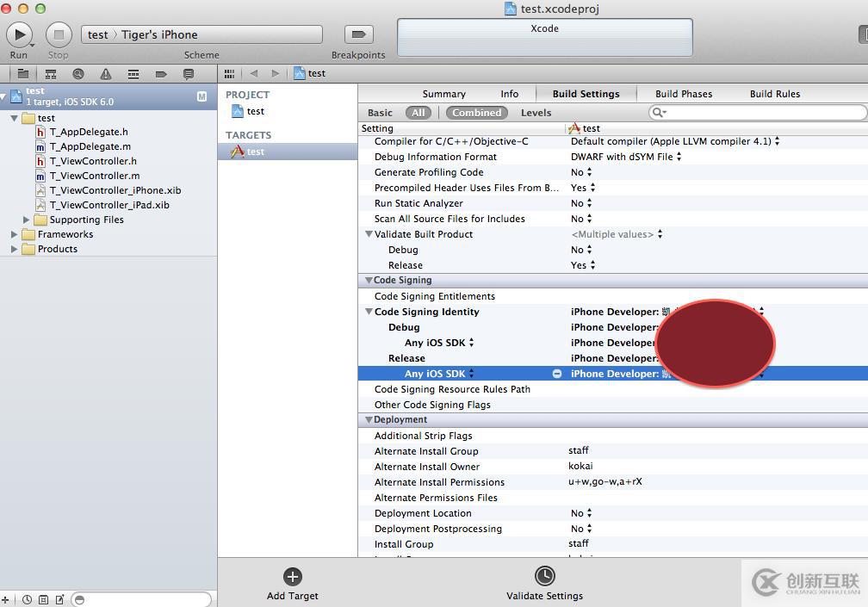868x607 pixels.
Task: Expand the Products folder
Action: (15, 249)
